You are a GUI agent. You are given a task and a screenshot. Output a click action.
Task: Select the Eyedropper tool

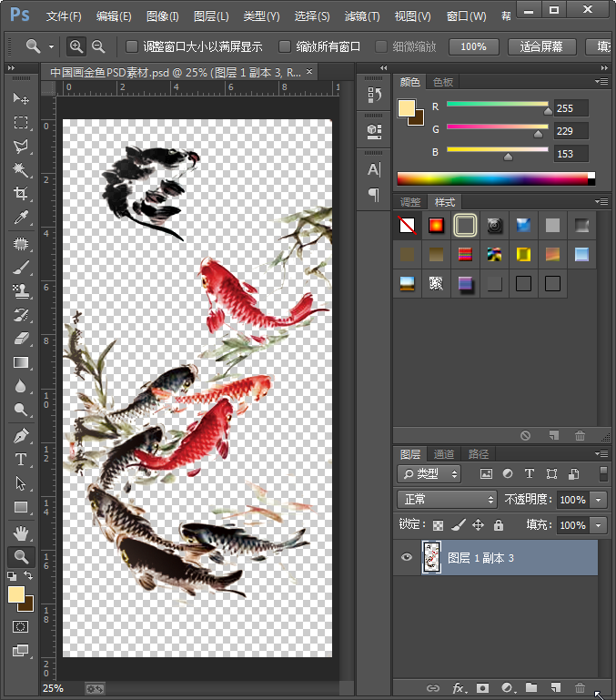click(x=21, y=218)
